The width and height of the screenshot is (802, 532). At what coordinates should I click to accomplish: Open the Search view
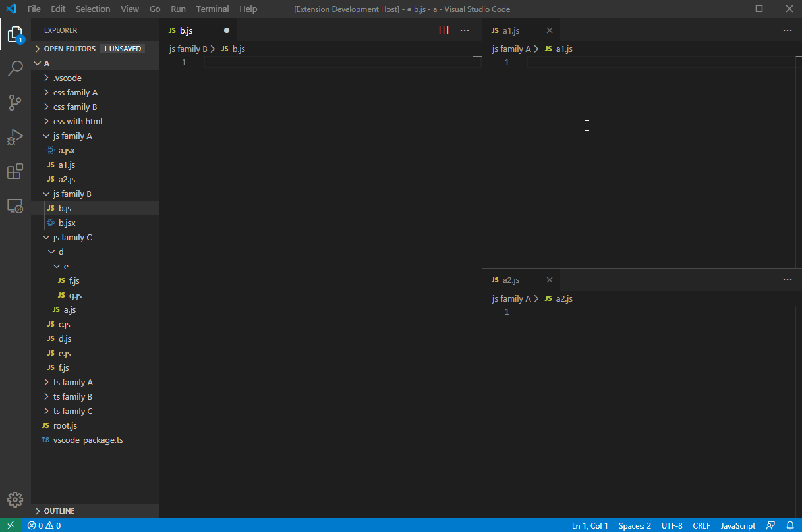[15, 68]
